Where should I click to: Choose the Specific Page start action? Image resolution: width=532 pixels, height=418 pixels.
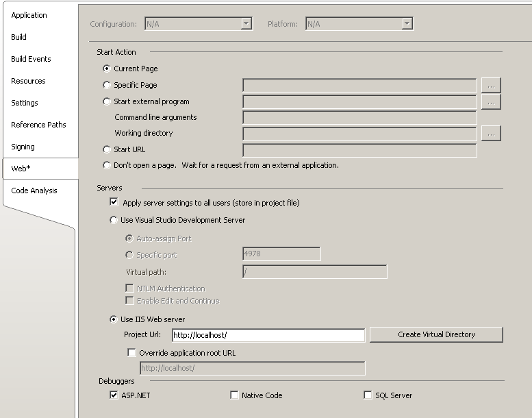pyautogui.click(x=107, y=85)
